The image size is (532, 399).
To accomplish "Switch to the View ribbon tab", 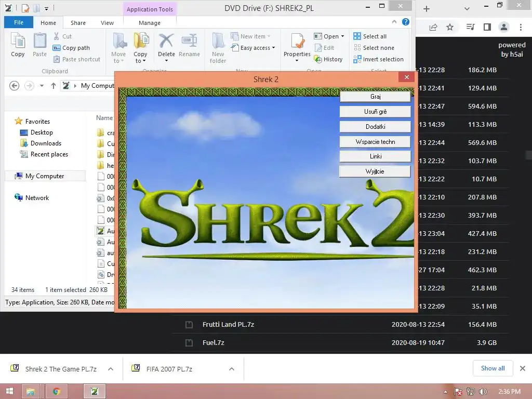I will click(107, 23).
